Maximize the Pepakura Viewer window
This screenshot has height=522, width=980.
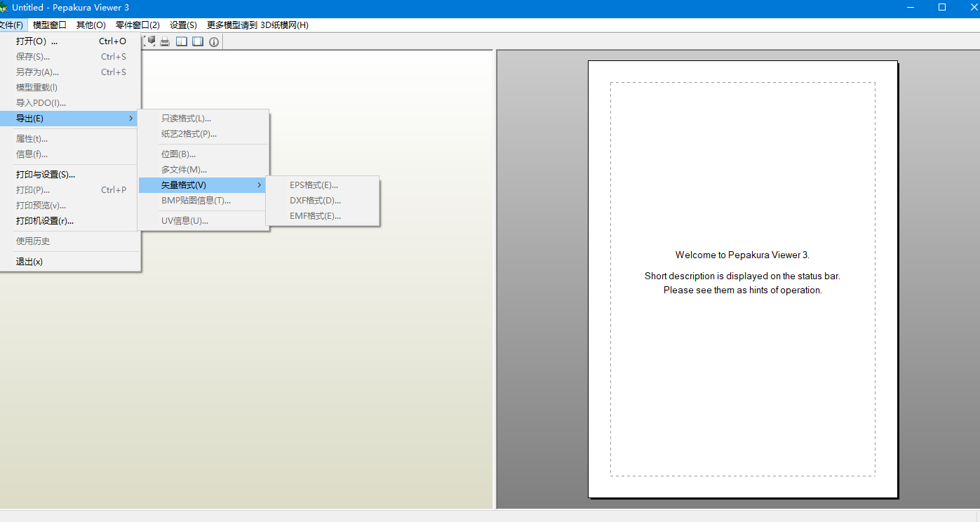pyautogui.click(x=942, y=8)
